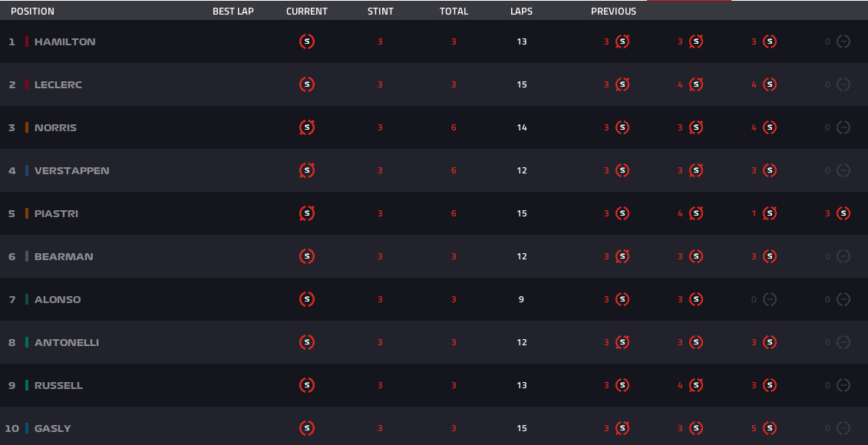Click the blue team color bar beside Verstappen

pos(27,170)
